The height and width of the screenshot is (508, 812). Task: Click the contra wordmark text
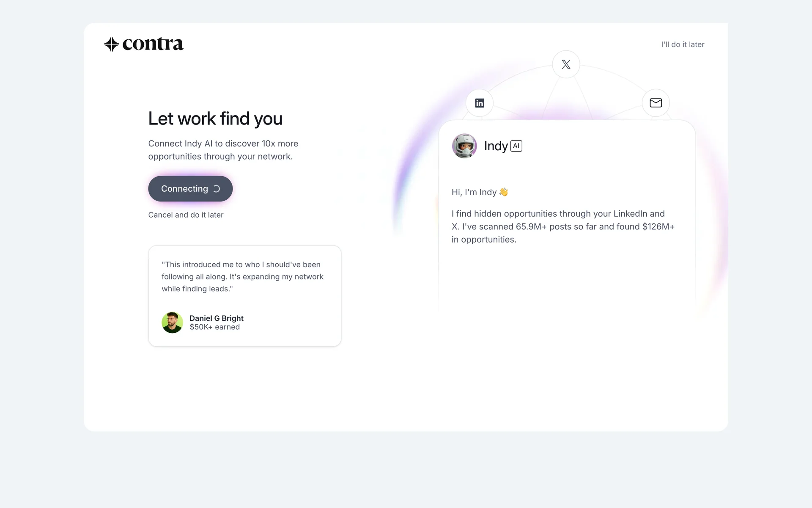click(x=153, y=44)
